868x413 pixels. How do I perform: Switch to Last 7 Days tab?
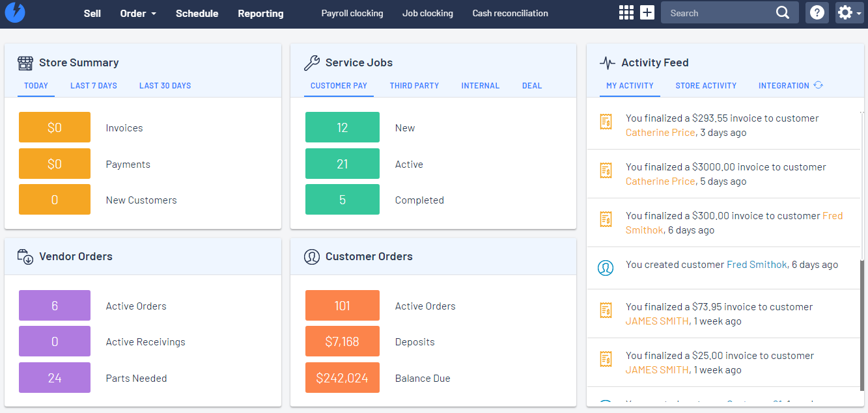pos(94,86)
